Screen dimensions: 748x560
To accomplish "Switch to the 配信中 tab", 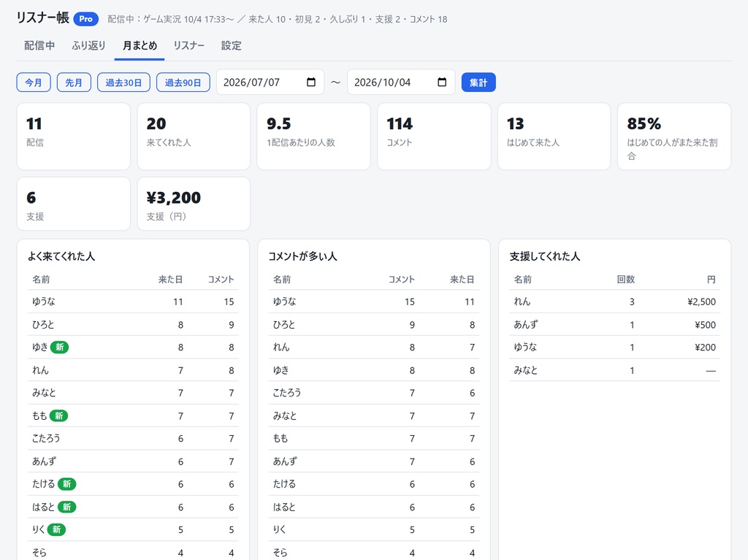I will tap(39, 46).
